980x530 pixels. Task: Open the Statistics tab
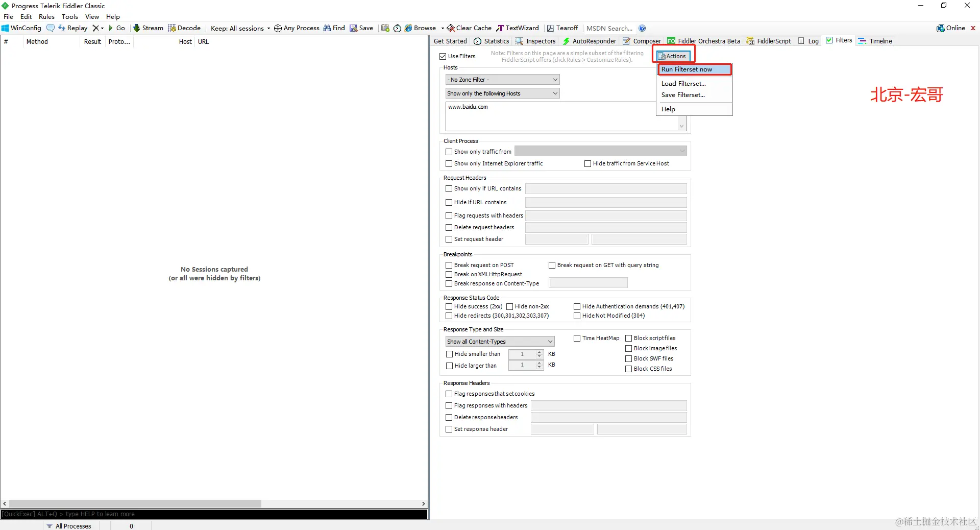pyautogui.click(x=492, y=41)
